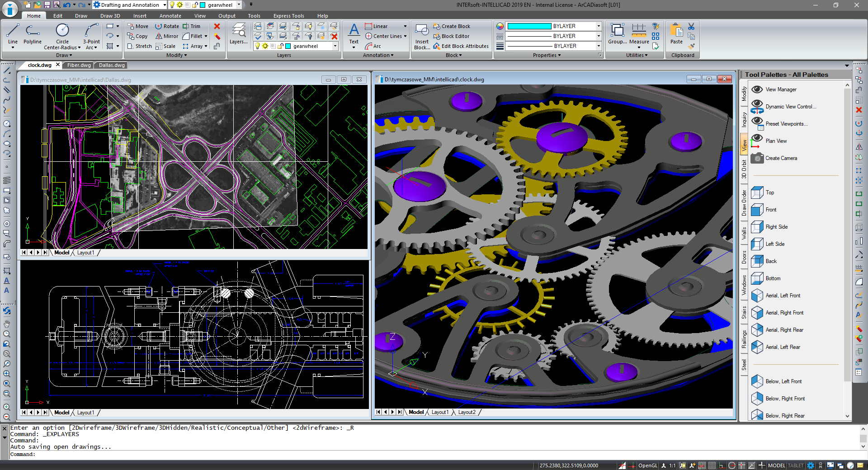This screenshot has width=868, height=470.
Task: Click the red Delete icon in Modify
Action: 217,26
